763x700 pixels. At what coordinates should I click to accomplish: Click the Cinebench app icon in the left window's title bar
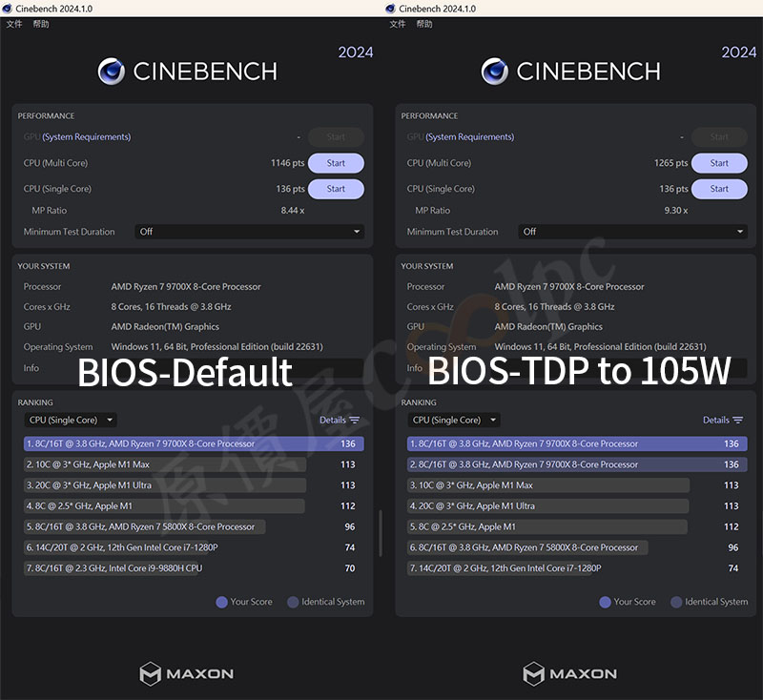click(7, 9)
